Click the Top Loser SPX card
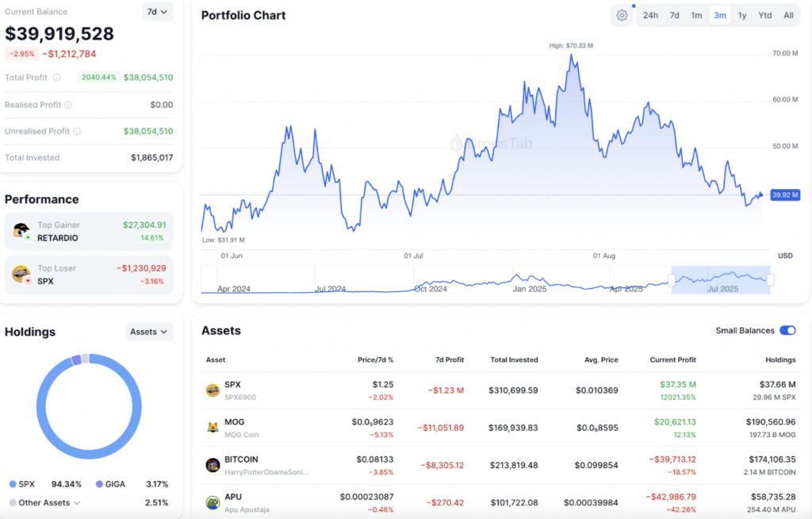The image size is (812, 519). click(89, 275)
